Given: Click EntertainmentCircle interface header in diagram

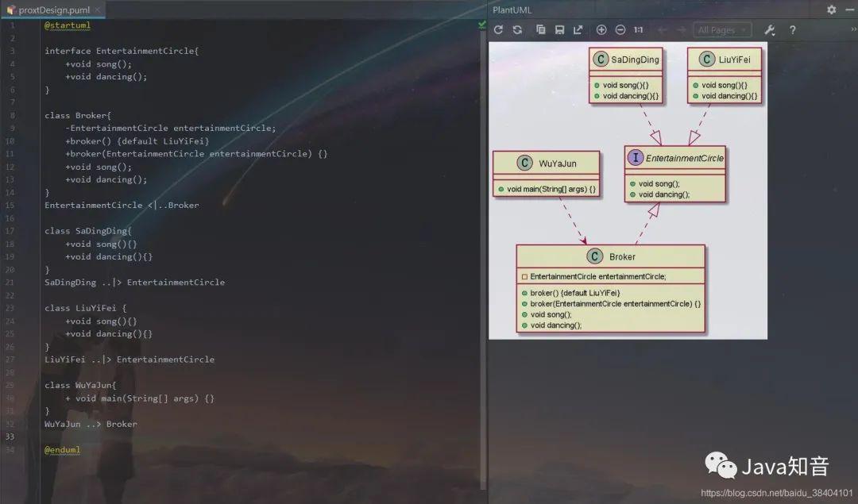Looking at the screenshot, I should coord(675,158).
